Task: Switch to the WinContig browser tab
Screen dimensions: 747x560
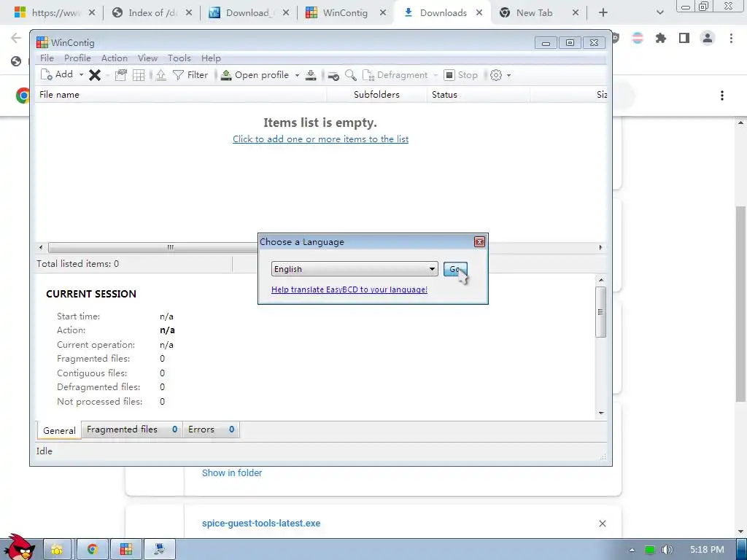Action: [345, 13]
